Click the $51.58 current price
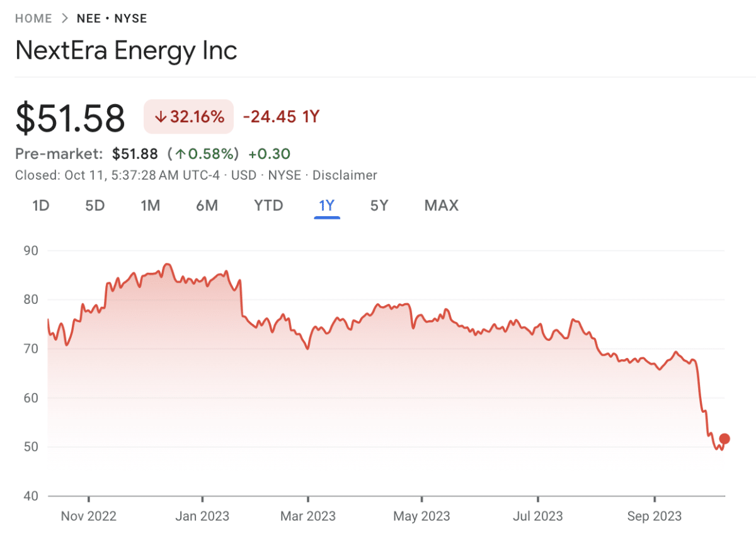Viewport: 756px width, 537px height. pyautogui.click(x=70, y=117)
